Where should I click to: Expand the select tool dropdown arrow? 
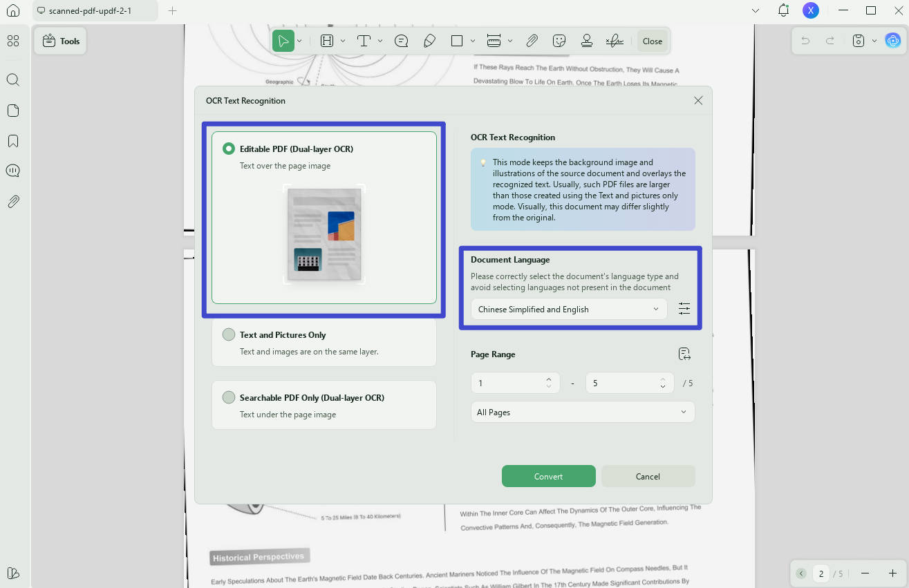(x=299, y=41)
